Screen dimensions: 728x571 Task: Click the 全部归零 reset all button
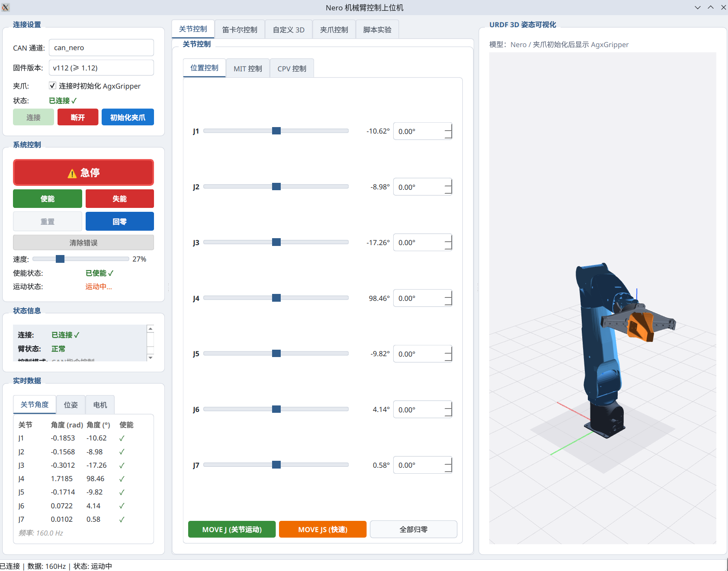click(x=414, y=530)
